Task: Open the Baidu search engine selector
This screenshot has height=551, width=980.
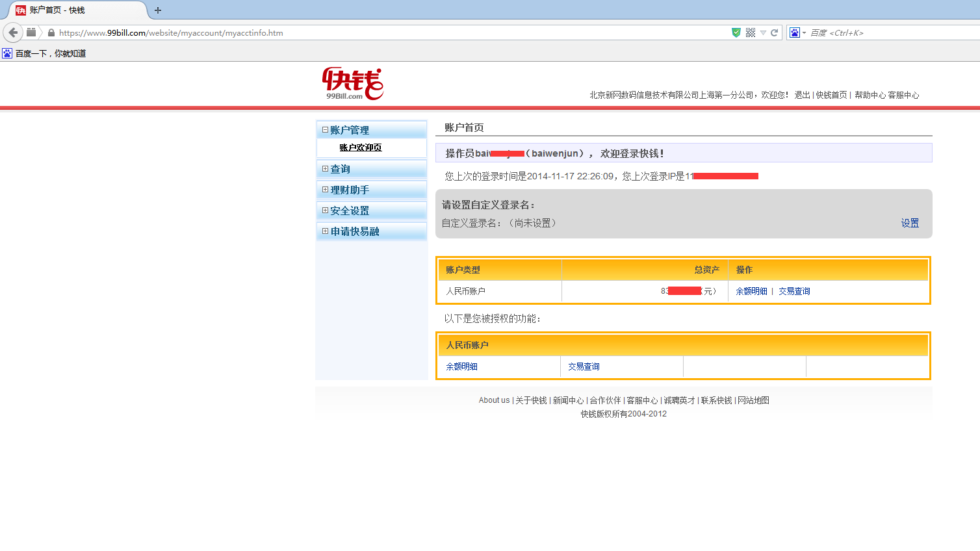Action: [797, 32]
